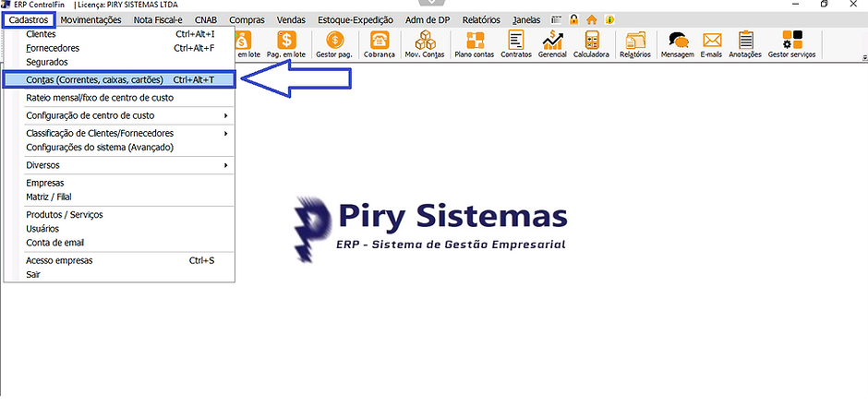Screen dimensions: 868x406
Task: Open Configurações do sistema (Avançado)
Action: tap(119, 148)
